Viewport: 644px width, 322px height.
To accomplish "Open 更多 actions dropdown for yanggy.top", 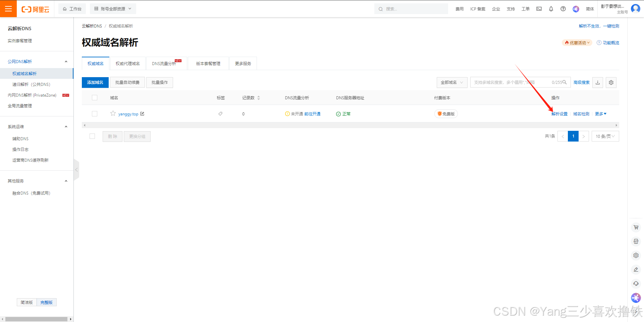I will 601,114.
